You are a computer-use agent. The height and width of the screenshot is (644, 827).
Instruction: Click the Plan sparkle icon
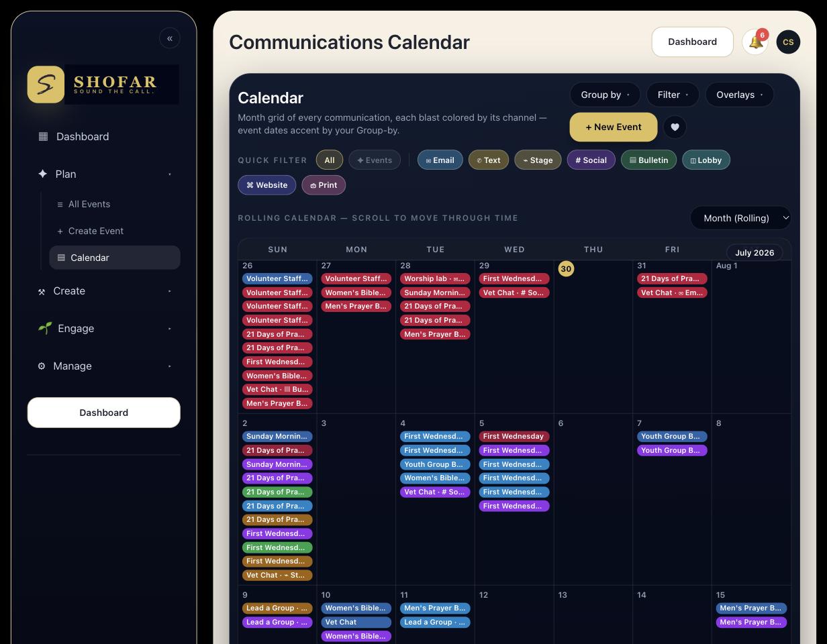click(x=42, y=174)
